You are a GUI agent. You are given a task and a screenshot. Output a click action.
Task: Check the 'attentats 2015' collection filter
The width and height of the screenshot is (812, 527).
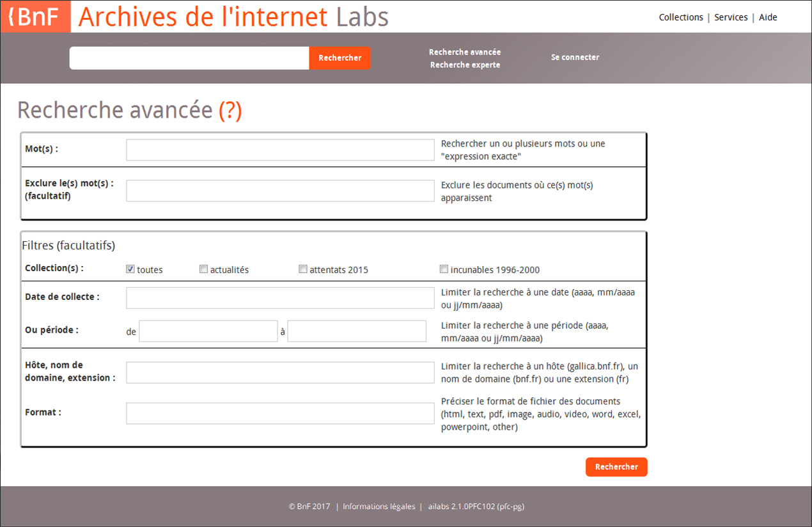[303, 269]
